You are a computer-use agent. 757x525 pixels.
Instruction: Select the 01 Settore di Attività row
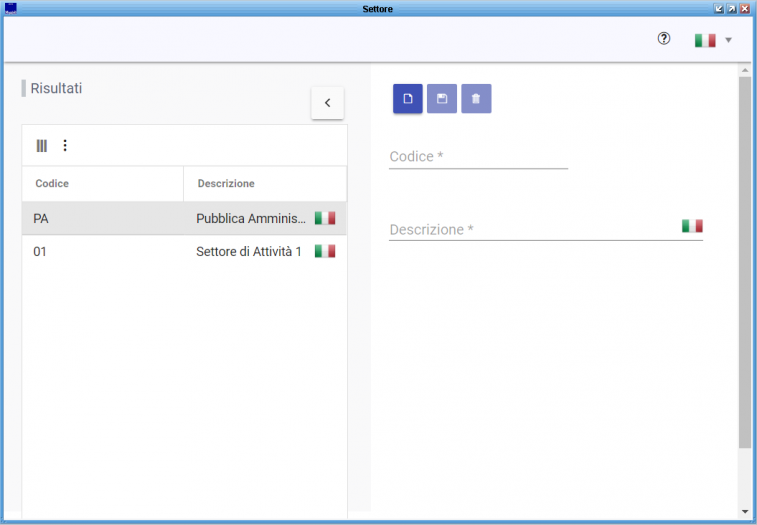pyautogui.click(x=150, y=251)
